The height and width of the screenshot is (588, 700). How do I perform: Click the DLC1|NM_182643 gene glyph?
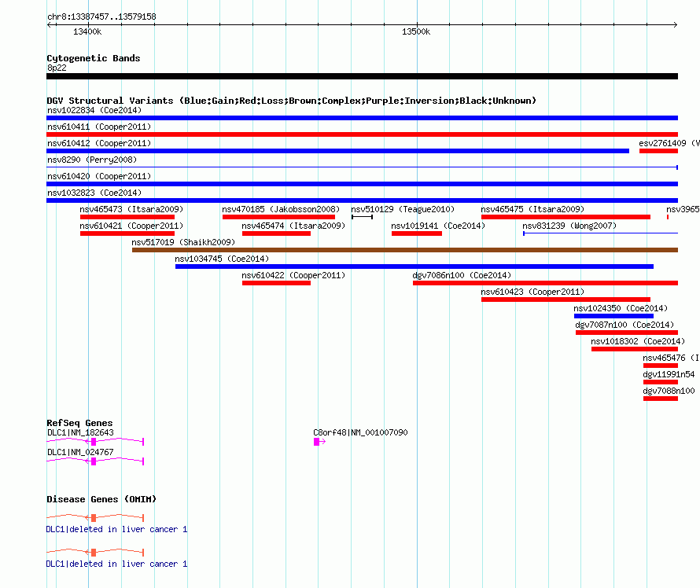tap(95, 442)
